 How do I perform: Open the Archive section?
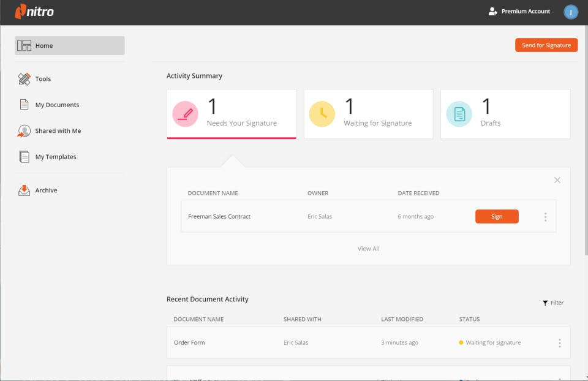[x=23, y=190]
